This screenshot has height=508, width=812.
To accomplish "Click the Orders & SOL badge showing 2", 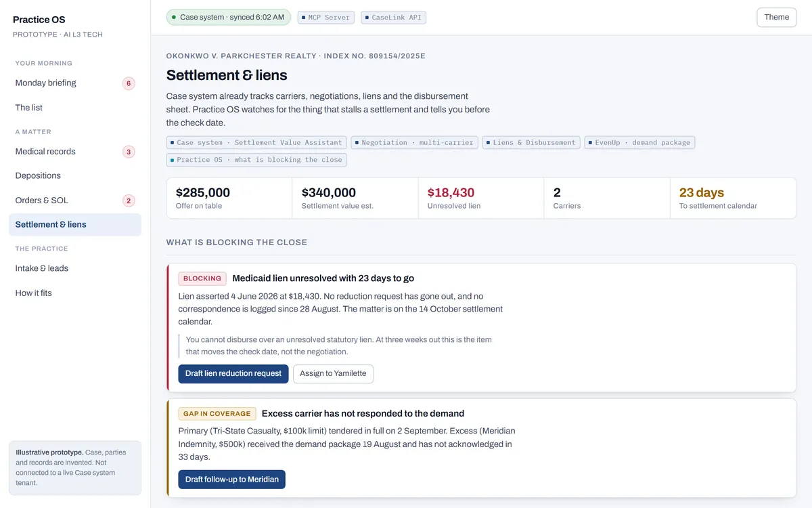I will click(x=129, y=200).
